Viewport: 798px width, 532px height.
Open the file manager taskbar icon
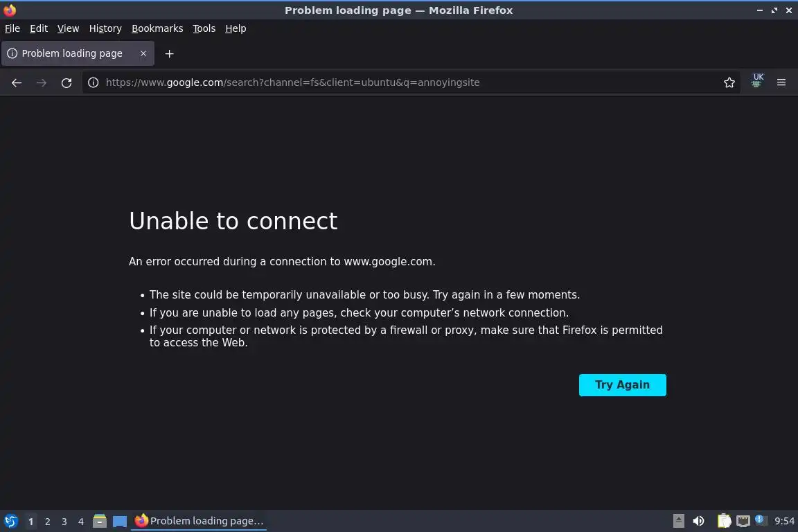point(100,521)
